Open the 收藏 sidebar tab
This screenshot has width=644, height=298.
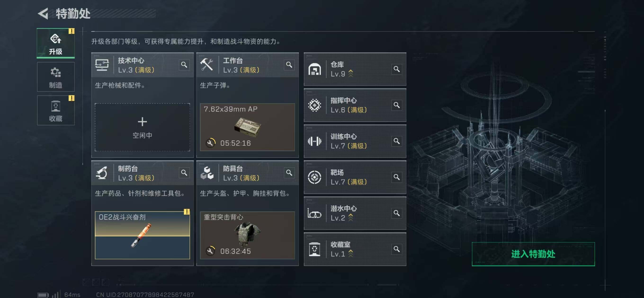[55, 110]
